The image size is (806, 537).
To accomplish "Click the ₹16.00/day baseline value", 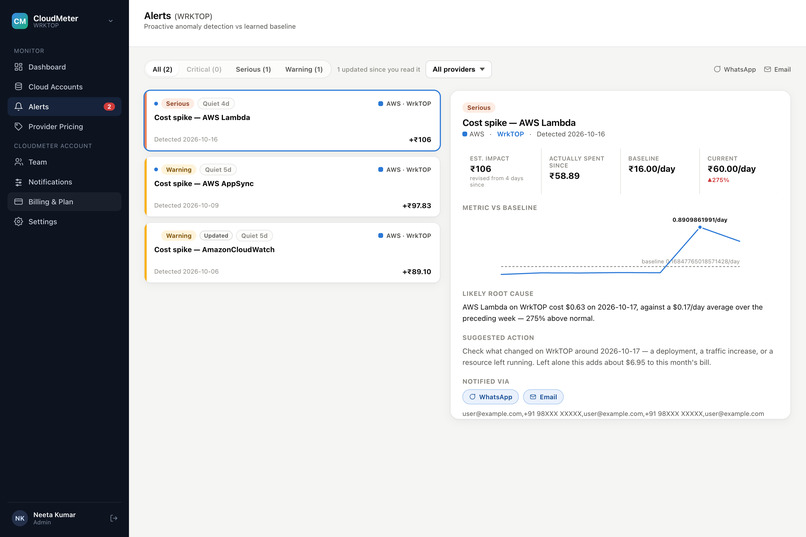I will (x=652, y=169).
